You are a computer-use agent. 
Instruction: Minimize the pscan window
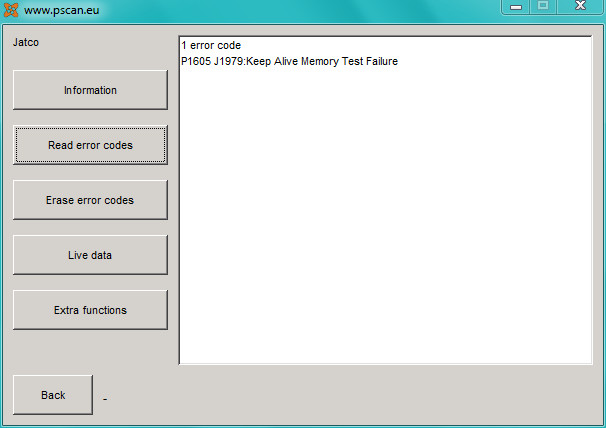click(x=516, y=7)
